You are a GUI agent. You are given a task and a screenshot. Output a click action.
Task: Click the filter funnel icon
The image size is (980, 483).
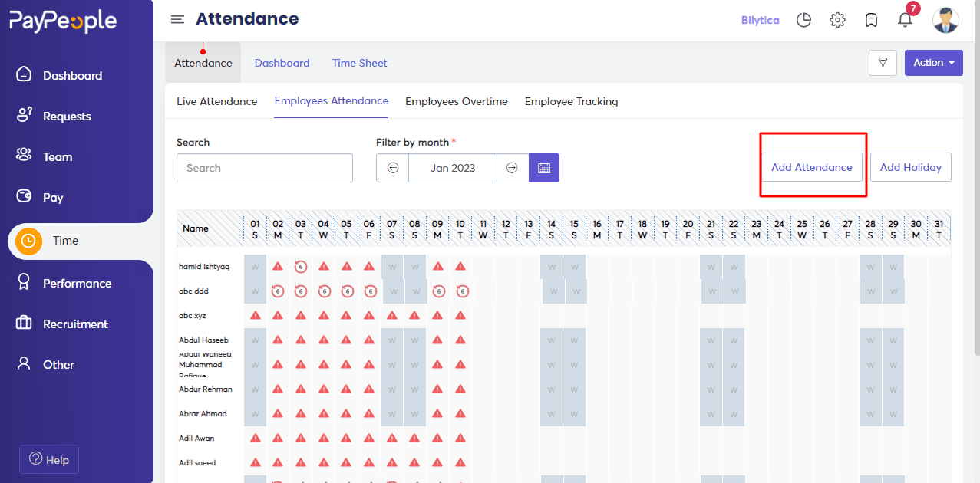883,63
